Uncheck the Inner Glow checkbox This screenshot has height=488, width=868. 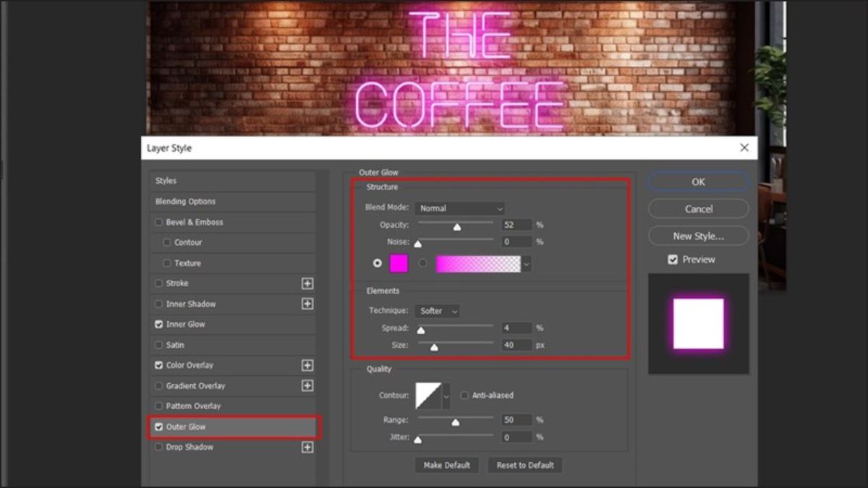[159, 325]
